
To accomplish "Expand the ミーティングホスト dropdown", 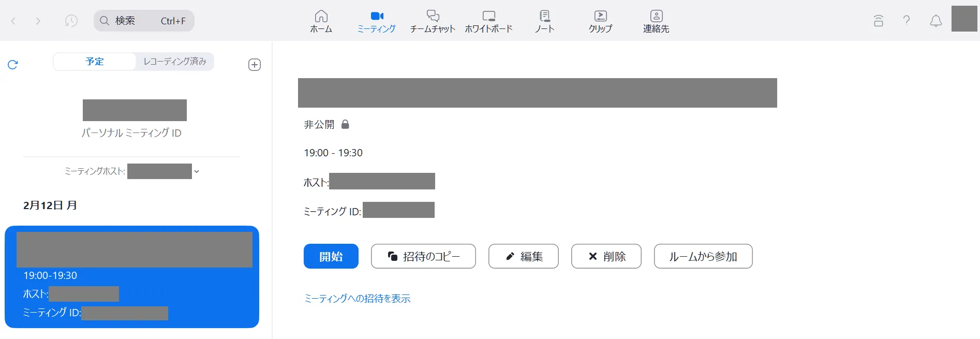I will click(197, 171).
